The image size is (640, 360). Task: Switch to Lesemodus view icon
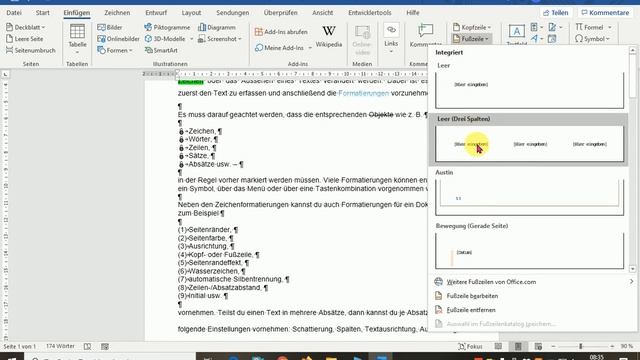pos(498,347)
